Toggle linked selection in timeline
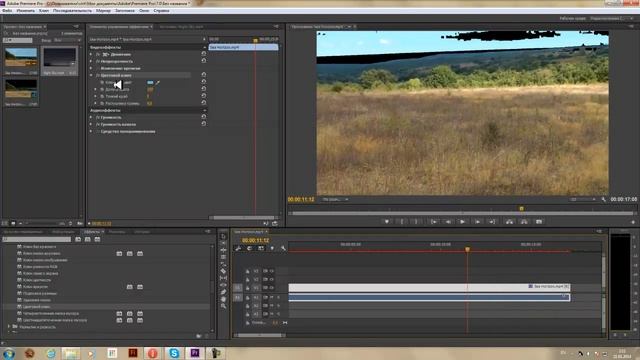 [261, 248]
